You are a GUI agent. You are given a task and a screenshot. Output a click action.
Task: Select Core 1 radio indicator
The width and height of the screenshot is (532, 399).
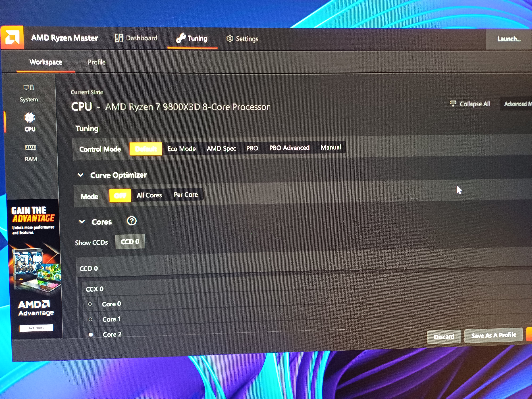click(x=90, y=319)
